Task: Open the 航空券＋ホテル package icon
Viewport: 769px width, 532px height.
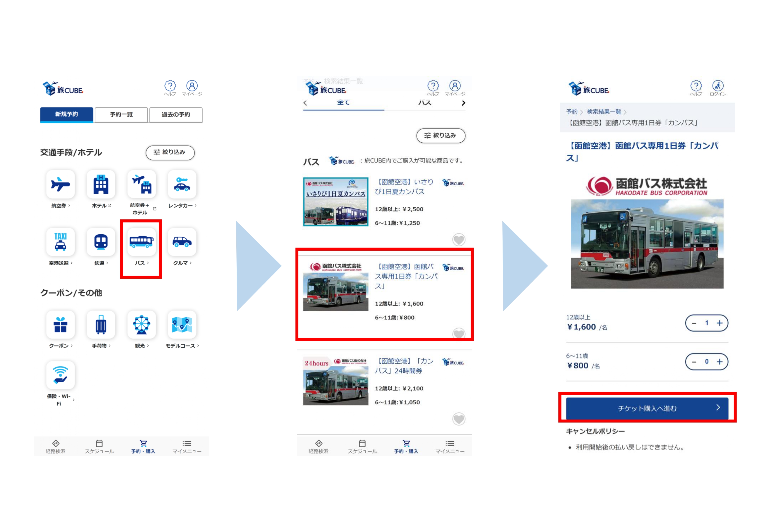Action: tap(142, 184)
